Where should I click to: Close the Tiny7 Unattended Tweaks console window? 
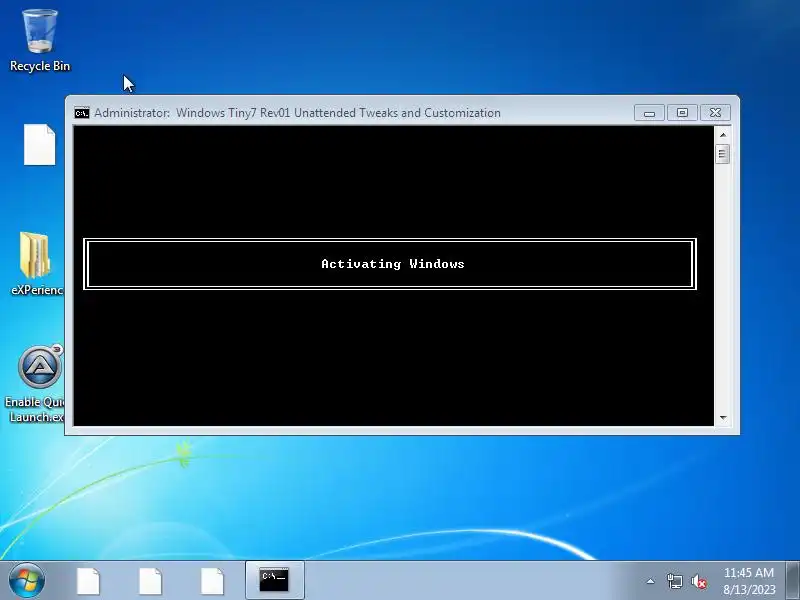pos(715,113)
